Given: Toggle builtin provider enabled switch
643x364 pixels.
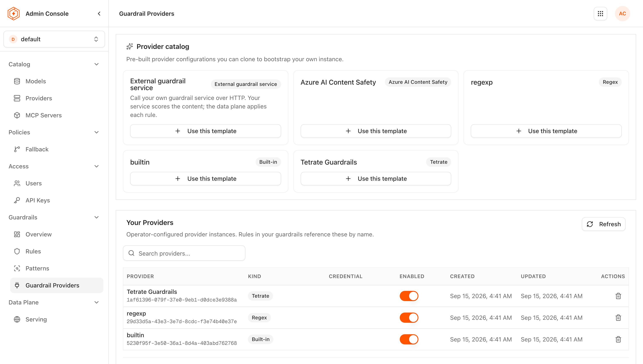Looking at the screenshot, I should (409, 339).
